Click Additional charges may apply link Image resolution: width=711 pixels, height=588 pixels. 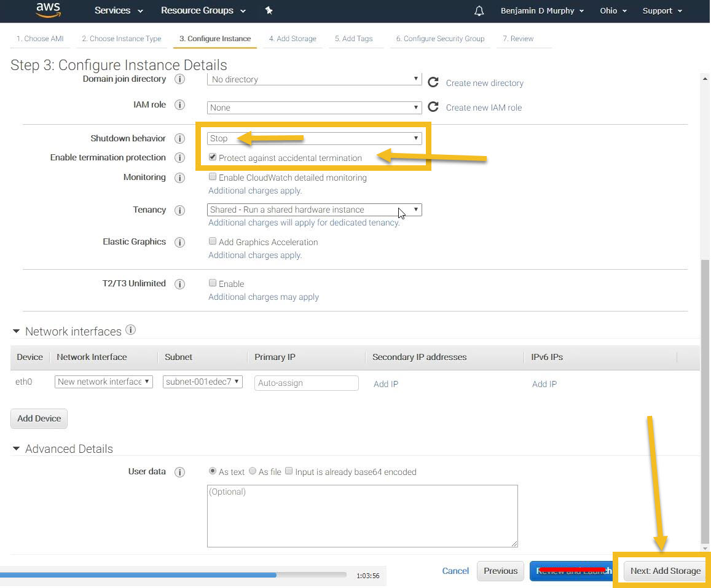click(x=264, y=297)
